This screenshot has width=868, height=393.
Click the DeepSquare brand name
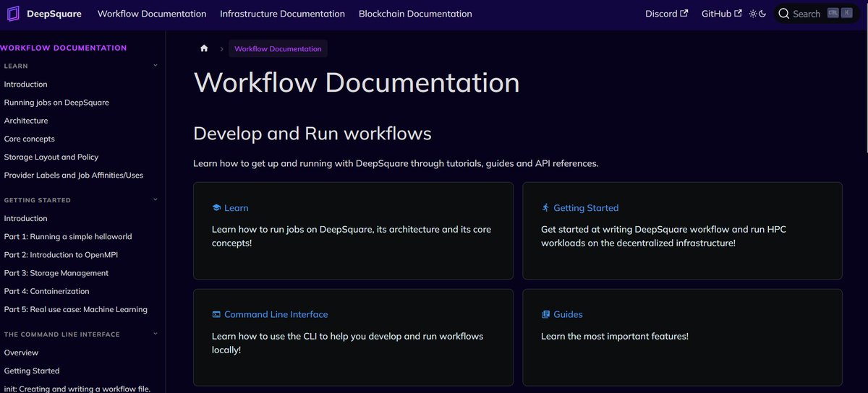coord(54,14)
